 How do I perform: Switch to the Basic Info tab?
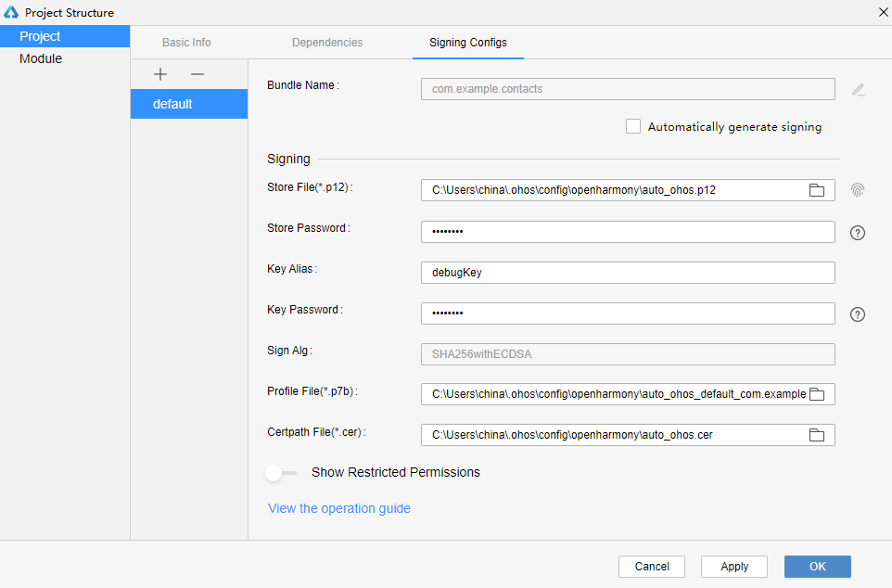point(186,43)
